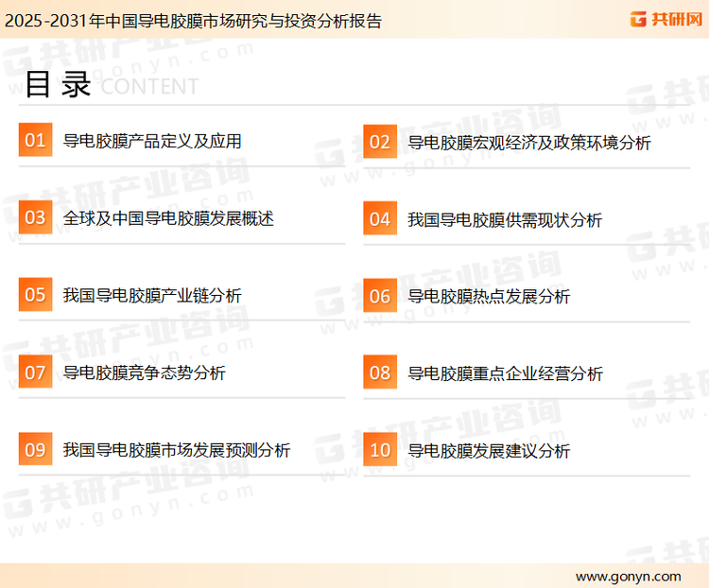Click the orange 04 number badge

pos(380,218)
